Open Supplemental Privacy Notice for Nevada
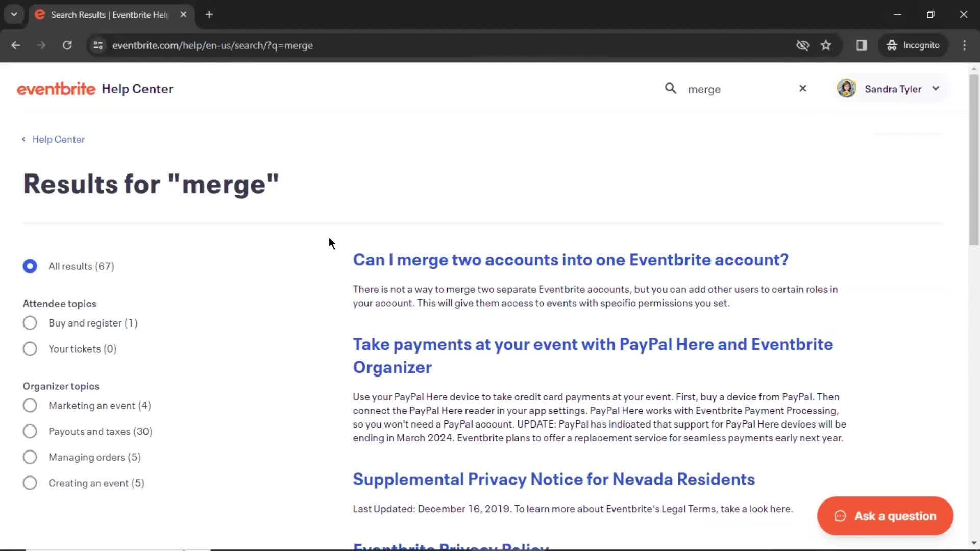Screen dimensions: 980x551 pos(554,479)
